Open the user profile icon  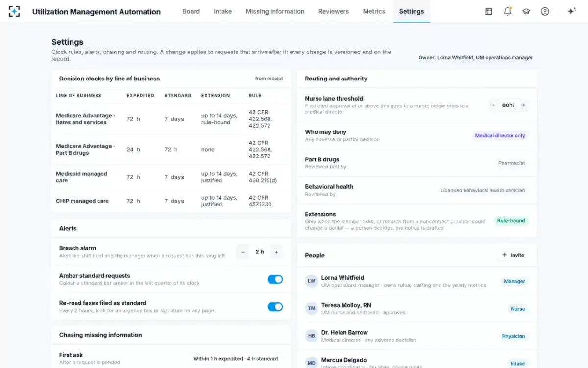545,11
